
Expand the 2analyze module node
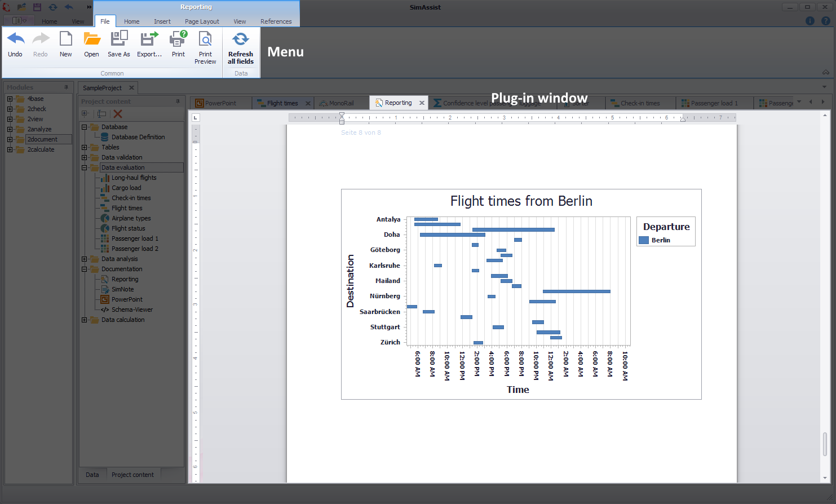10,130
